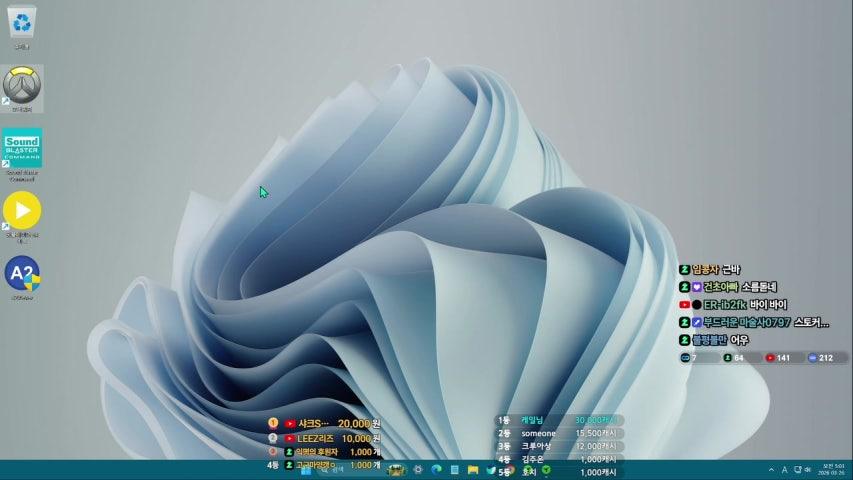
Task: Select the someone 15,500캐시 ranking row
Action: pos(558,432)
